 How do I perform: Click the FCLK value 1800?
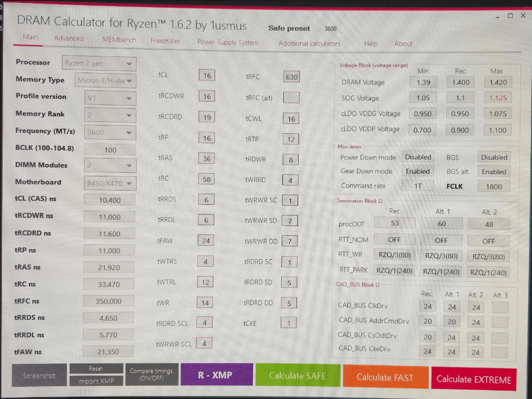pos(494,187)
